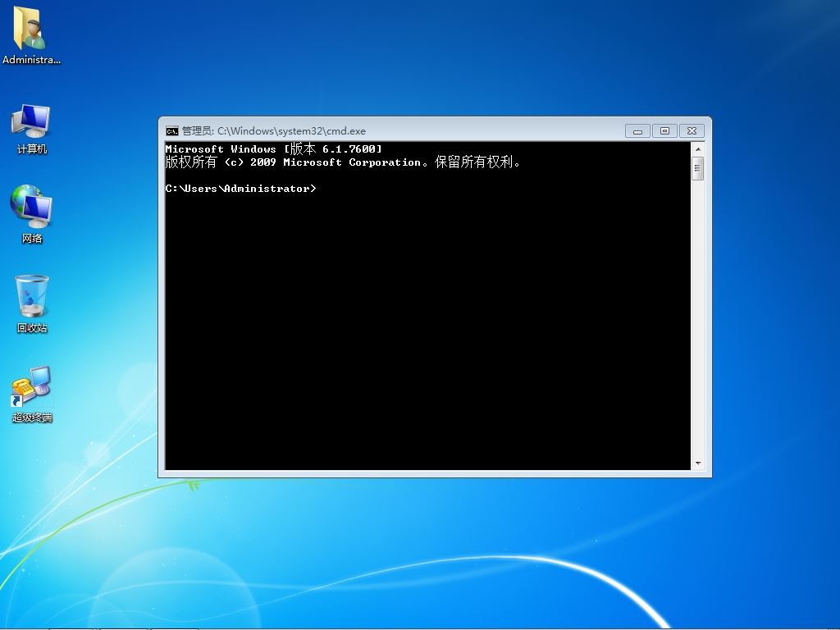The width and height of the screenshot is (840, 630).
Task: Click the cmd.exe title bar text
Action: [x=274, y=130]
